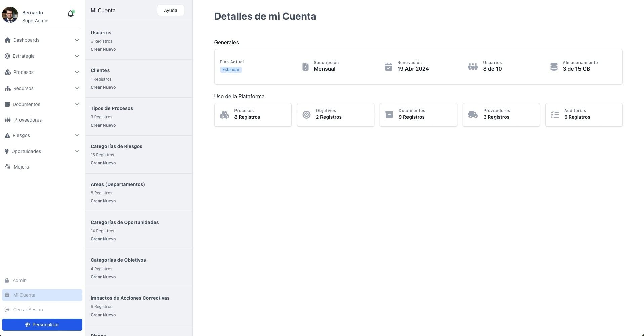Click the Documentos archive icon in sidebar
Image resolution: width=644 pixels, height=336 pixels.
(7, 104)
